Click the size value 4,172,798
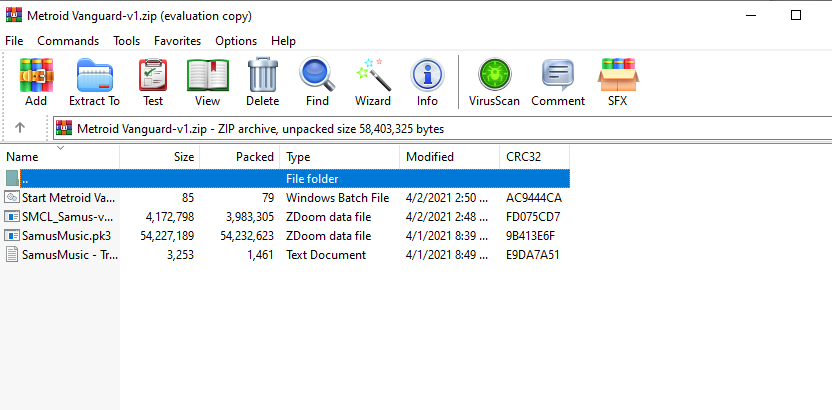The image size is (832, 410). point(169,217)
